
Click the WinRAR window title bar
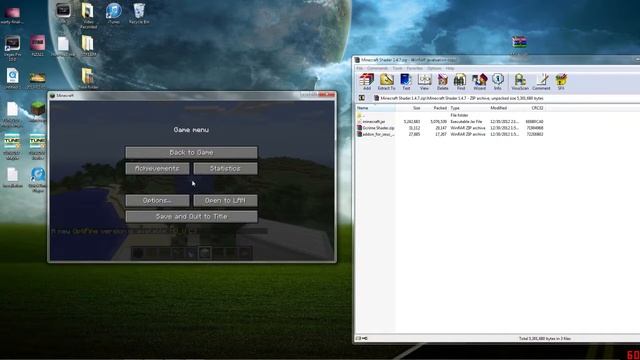tap(496, 60)
